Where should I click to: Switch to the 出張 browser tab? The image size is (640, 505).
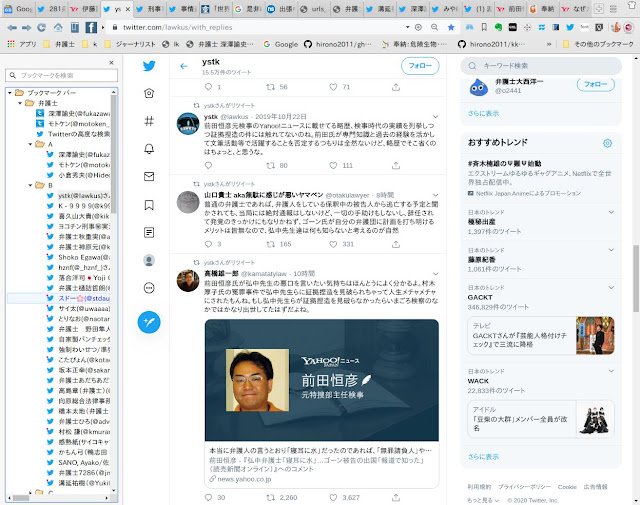(x=282, y=9)
